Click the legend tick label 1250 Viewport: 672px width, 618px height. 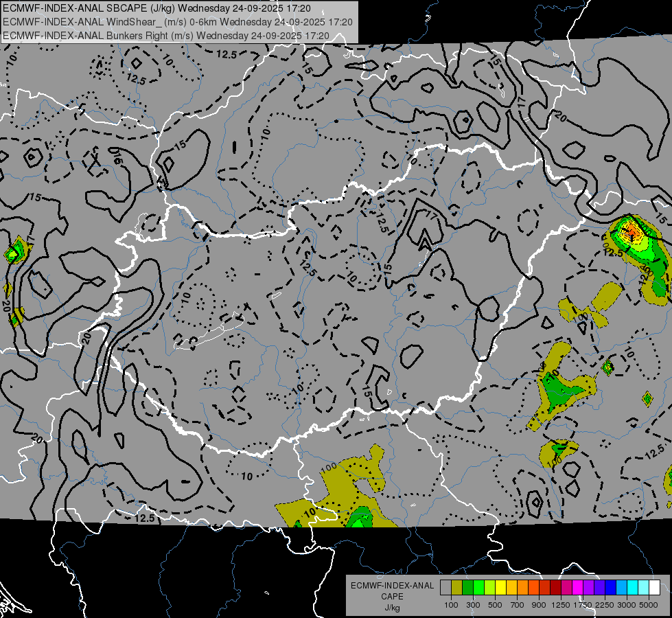point(561,605)
